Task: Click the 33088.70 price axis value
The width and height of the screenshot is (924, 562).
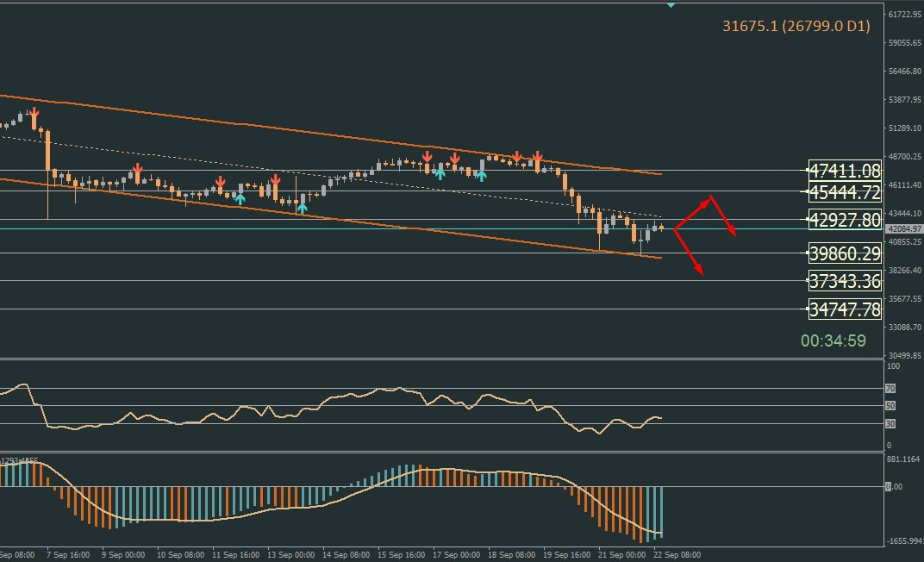Action: pos(904,327)
